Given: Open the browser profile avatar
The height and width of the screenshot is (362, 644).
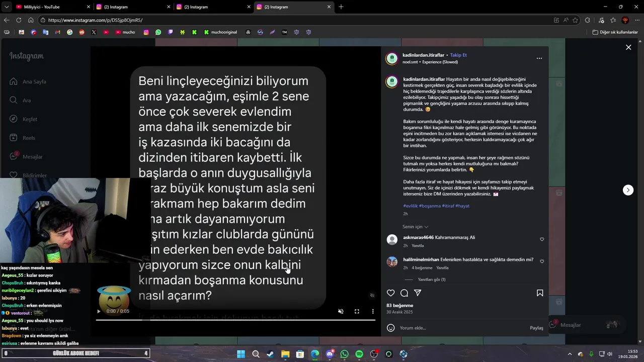Looking at the screenshot, I should pos(625,20).
